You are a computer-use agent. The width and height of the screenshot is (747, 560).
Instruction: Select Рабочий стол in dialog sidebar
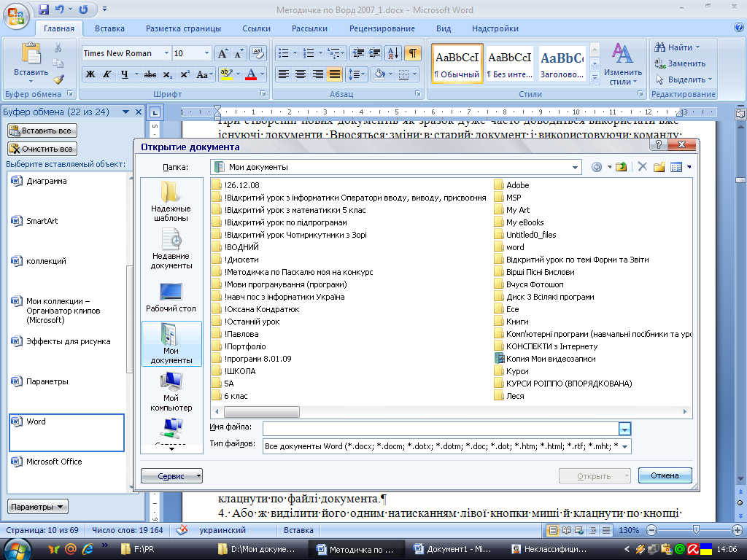pyautogui.click(x=171, y=297)
